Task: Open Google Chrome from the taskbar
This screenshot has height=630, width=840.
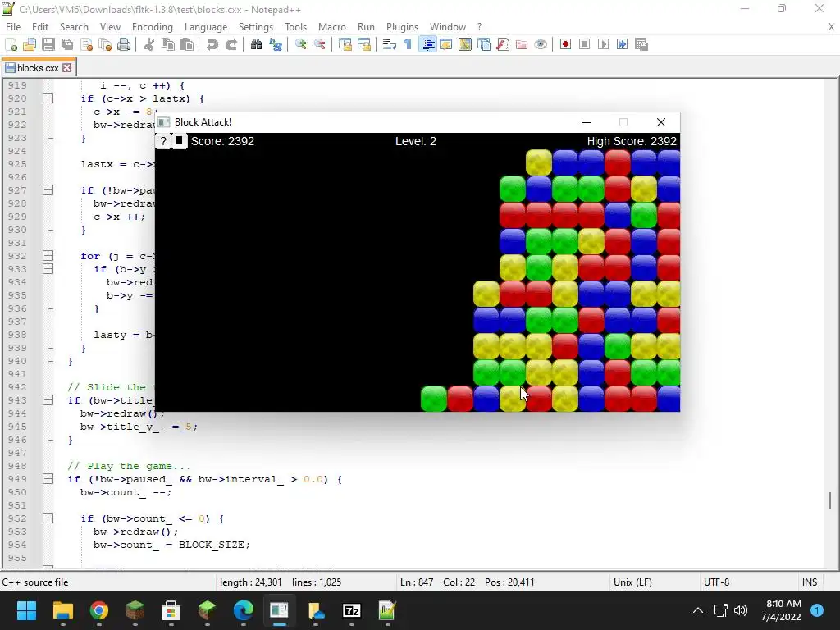Action: click(99, 610)
